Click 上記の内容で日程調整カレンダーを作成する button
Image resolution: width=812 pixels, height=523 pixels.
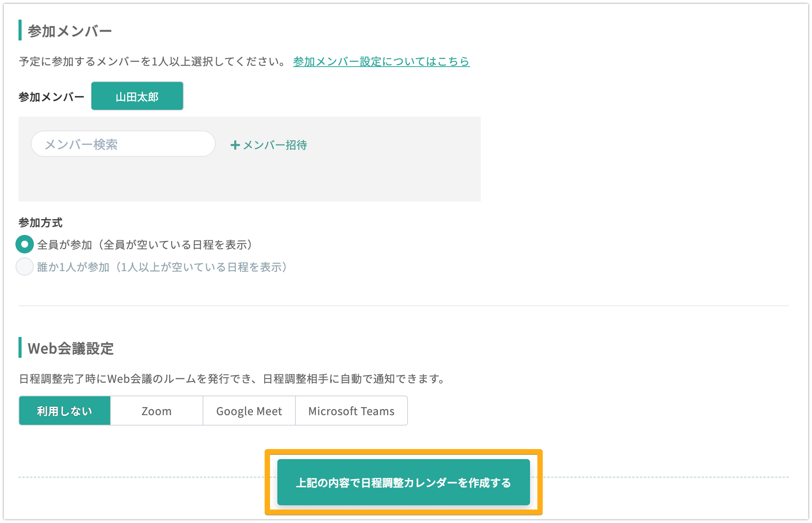pyautogui.click(x=404, y=482)
